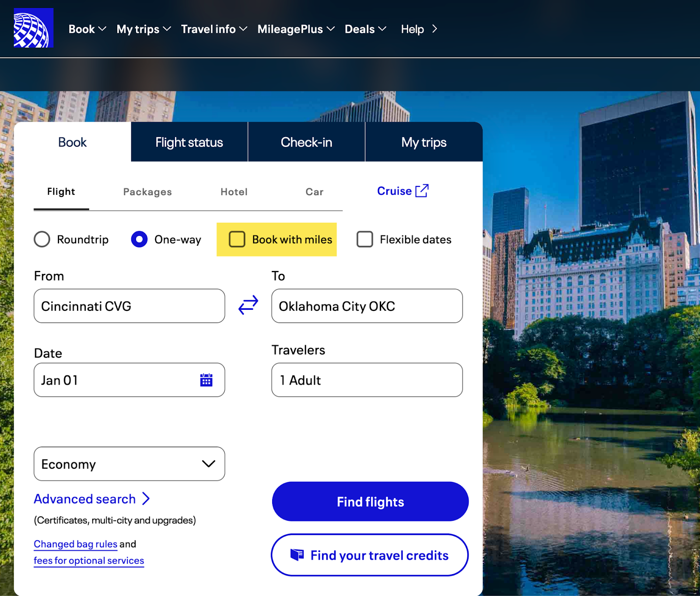Click the Advanced search chevron arrow
The width and height of the screenshot is (700, 596).
[x=147, y=498]
